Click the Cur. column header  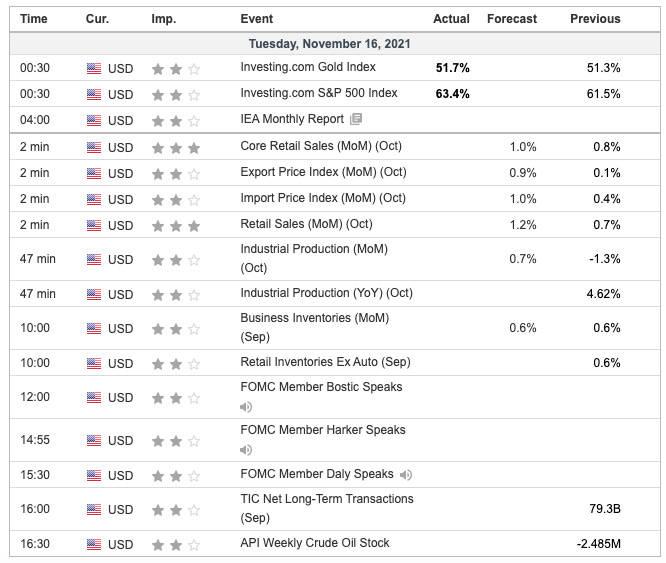pos(97,19)
